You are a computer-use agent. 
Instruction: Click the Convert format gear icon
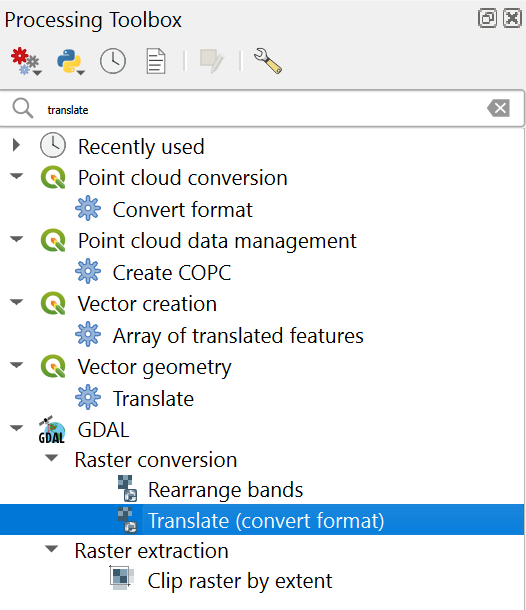click(x=88, y=208)
